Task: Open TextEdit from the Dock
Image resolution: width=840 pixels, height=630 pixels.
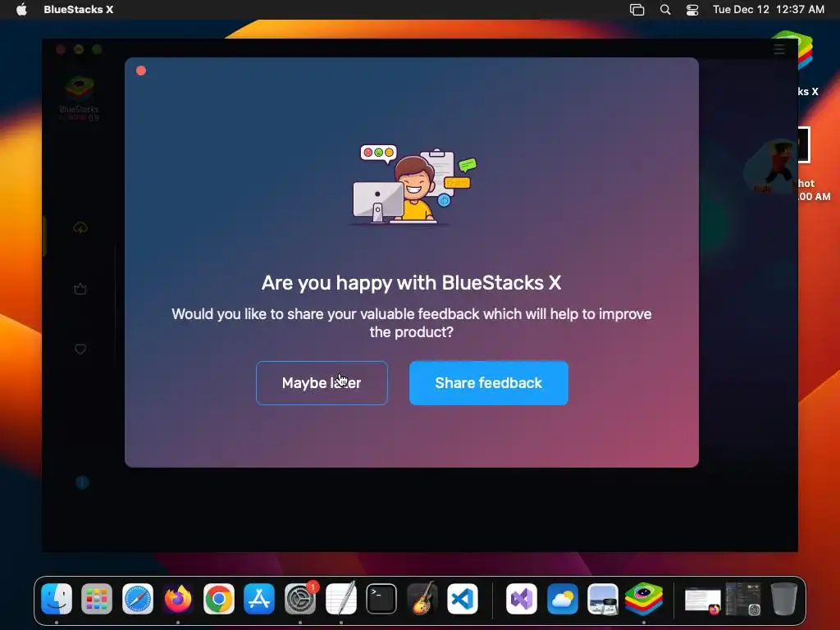Action: [340, 598]
